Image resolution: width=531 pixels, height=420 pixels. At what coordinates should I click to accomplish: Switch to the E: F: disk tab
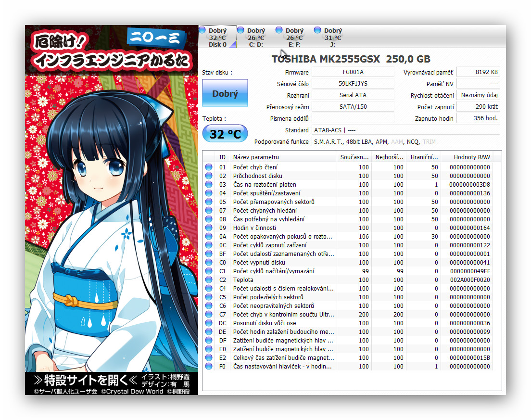tap(294, 37)
